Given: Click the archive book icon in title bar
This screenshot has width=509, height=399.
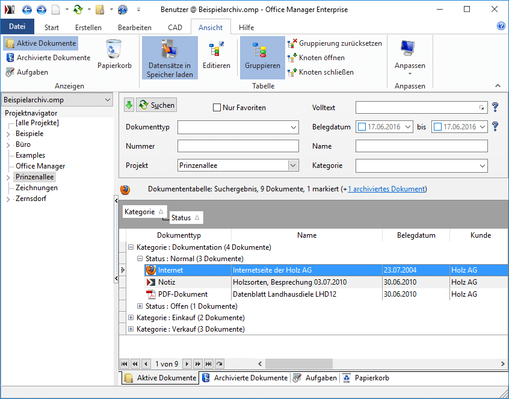Looking at the screenshot, I should point(100,10).
